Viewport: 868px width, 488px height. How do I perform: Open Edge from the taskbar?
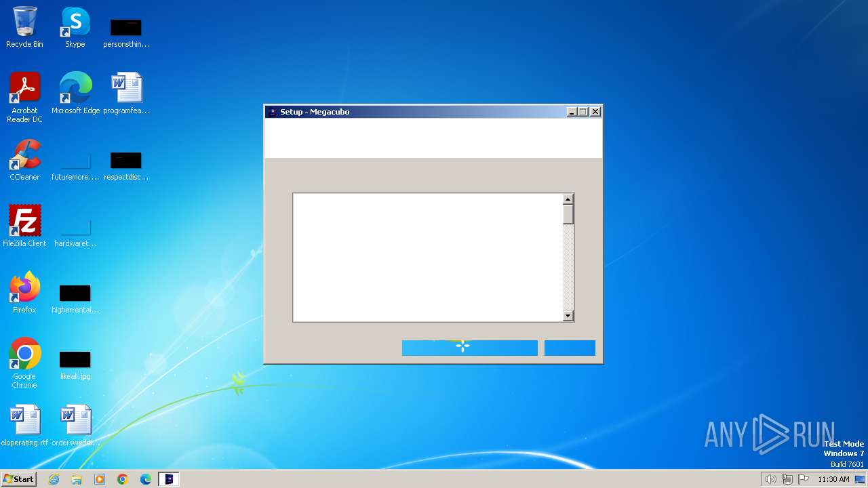(146, 479)
